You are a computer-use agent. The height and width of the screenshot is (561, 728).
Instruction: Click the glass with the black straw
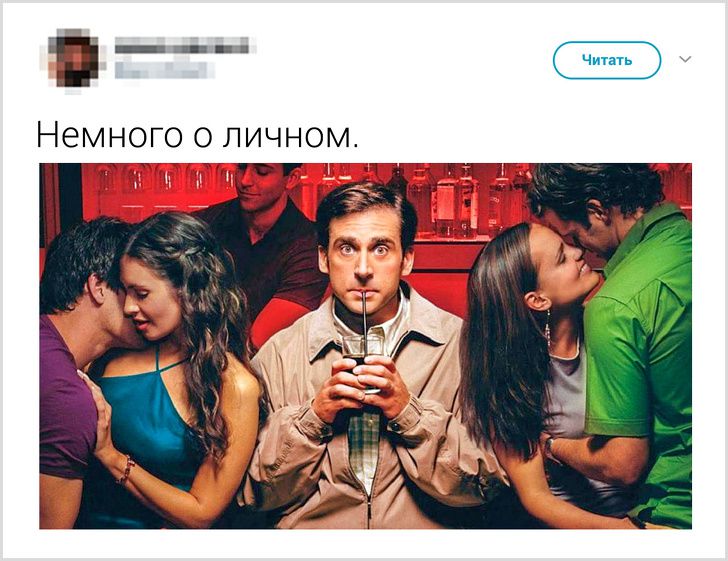364,359
